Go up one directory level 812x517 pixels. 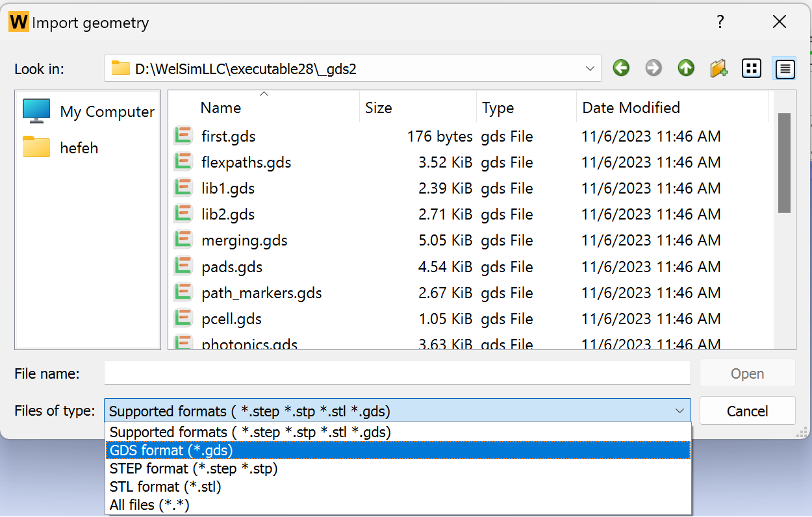[x=685, y=68]
